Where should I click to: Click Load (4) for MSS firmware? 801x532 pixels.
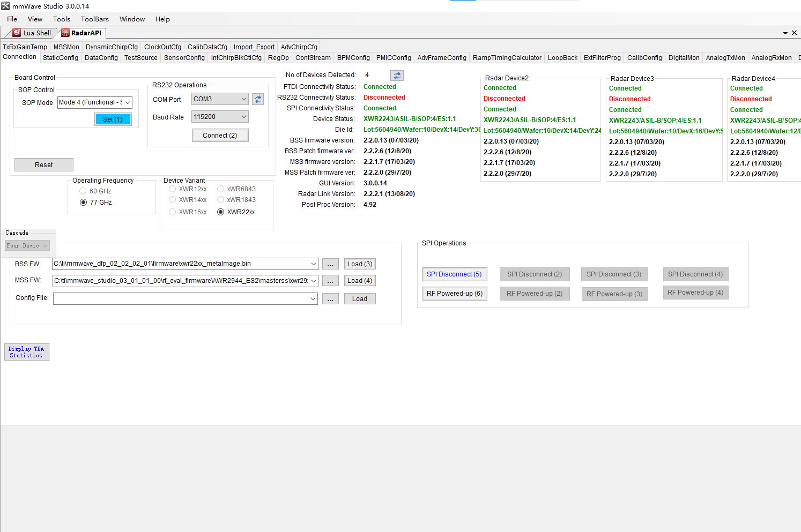pos(360,281)
